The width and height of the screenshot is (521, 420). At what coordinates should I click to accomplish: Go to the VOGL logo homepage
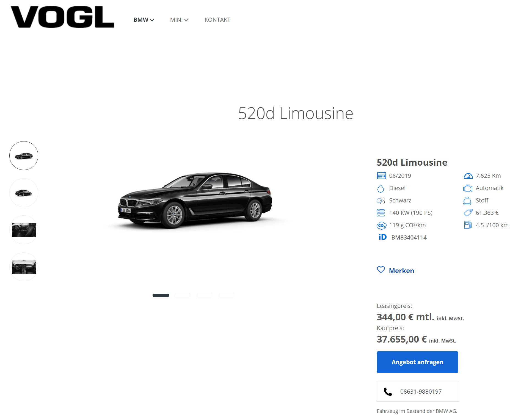click(x=62, y=17)
